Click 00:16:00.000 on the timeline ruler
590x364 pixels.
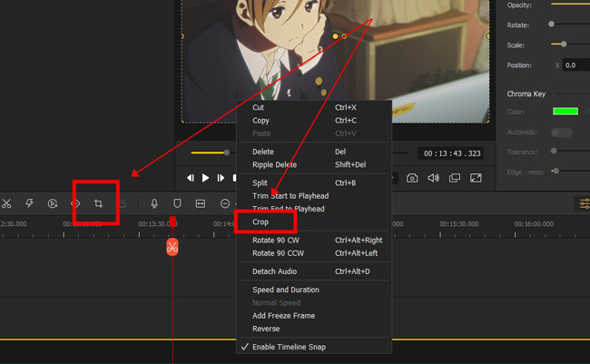pos(534,224)
